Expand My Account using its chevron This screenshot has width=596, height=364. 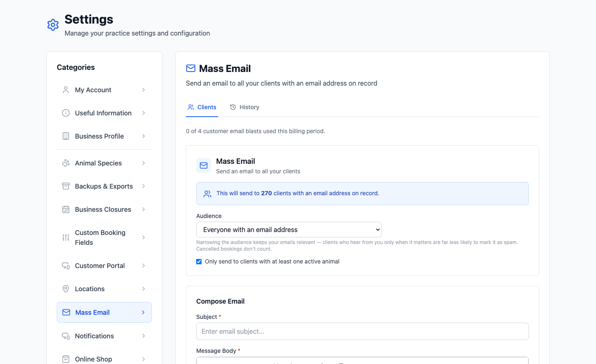pos(144,90)
